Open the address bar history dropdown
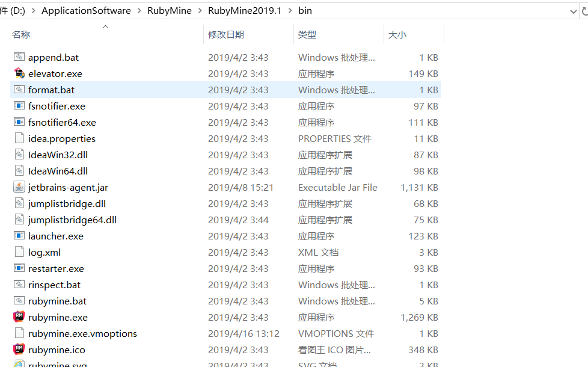The image size is (588, 367). pyautogui.click(x=573, y=11)
